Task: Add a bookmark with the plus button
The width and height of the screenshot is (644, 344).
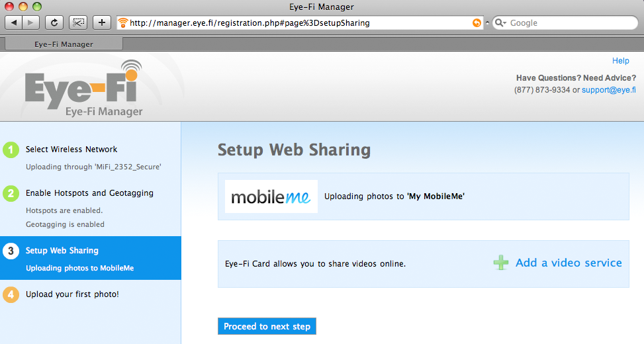Action: coord(102,22)
